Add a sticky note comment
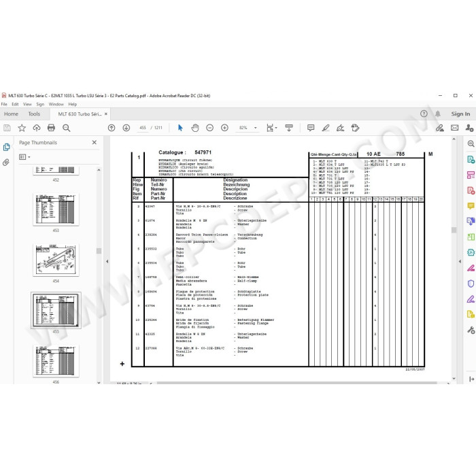This screenshot has height=476, width=476. (x=311, y=128)
